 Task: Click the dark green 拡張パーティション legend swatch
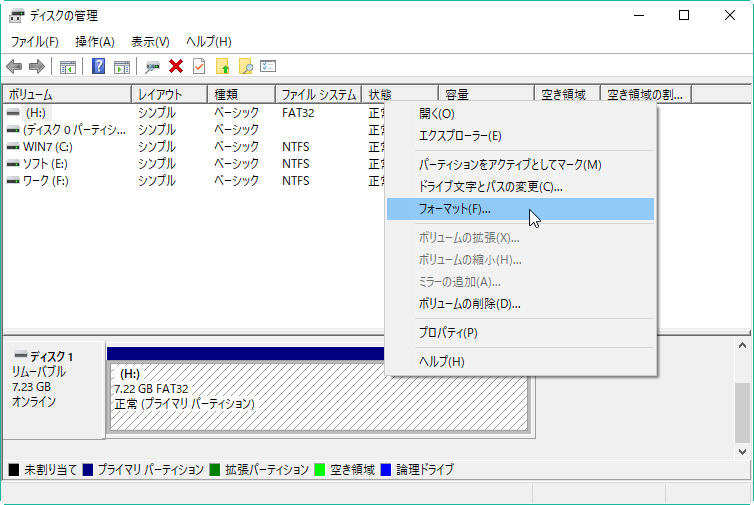point(215,469)
